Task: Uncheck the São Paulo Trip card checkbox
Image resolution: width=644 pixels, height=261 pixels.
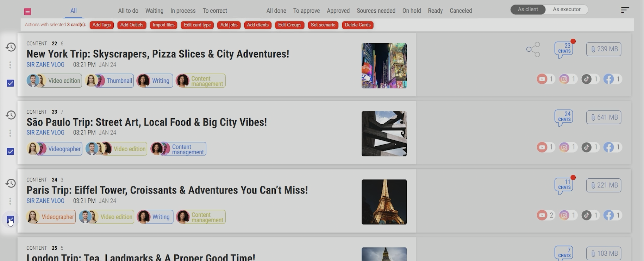Action: click(x=11, y=152)
